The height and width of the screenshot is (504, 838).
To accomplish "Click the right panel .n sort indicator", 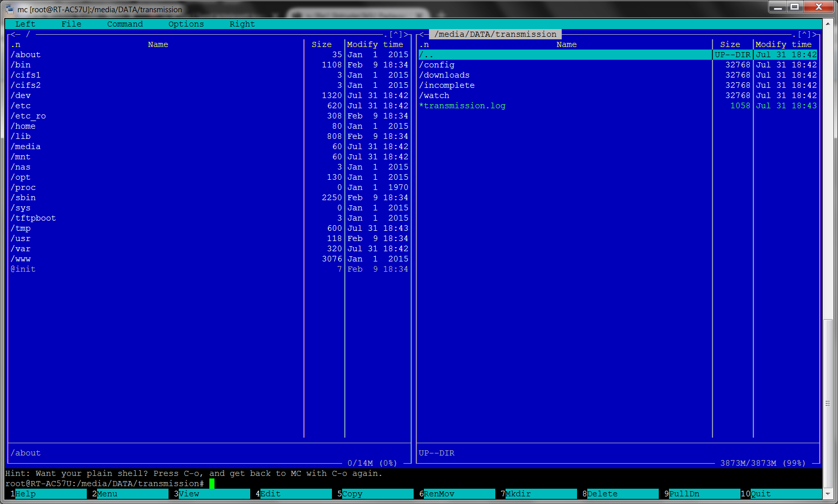I will (424, 44).
